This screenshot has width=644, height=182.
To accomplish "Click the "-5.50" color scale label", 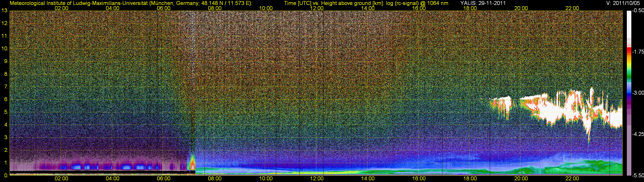I will point(638,176).
